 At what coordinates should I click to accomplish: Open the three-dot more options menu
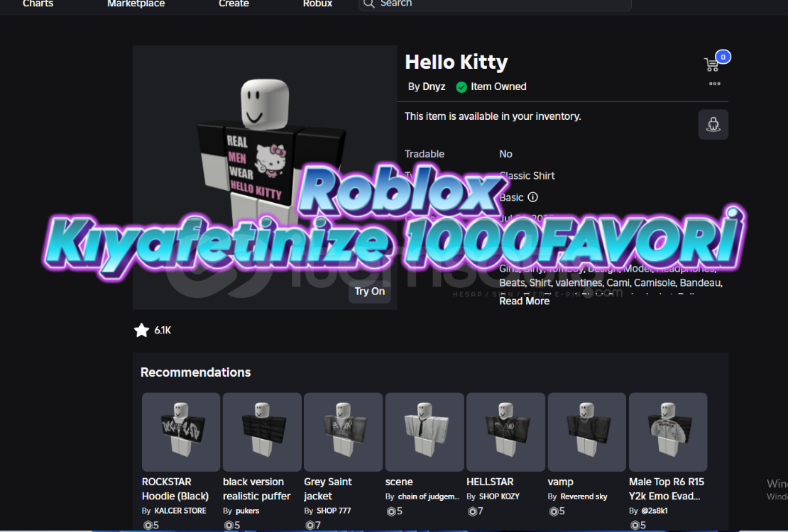pyautogui.click(x=715, y=84)
